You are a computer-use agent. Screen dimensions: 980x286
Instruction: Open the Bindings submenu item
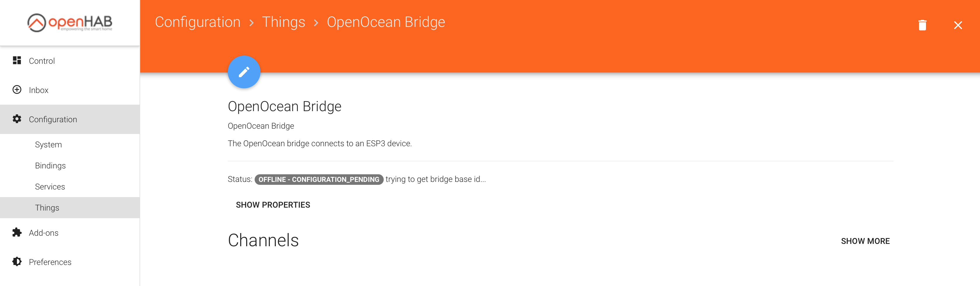(50, 166)
